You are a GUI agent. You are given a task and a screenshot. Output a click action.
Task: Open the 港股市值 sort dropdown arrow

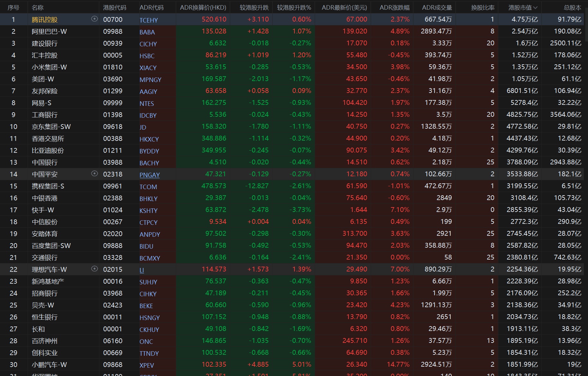(x=535, y=7)
